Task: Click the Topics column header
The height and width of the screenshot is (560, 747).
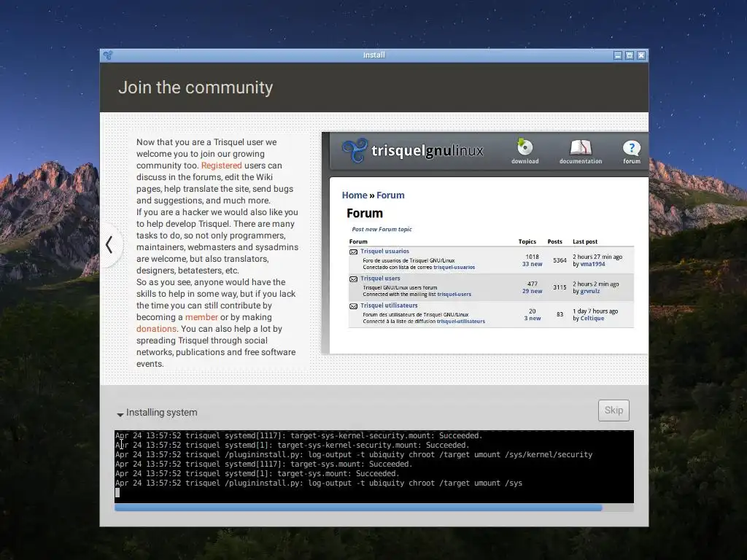Action: click(x=527, y=241)
